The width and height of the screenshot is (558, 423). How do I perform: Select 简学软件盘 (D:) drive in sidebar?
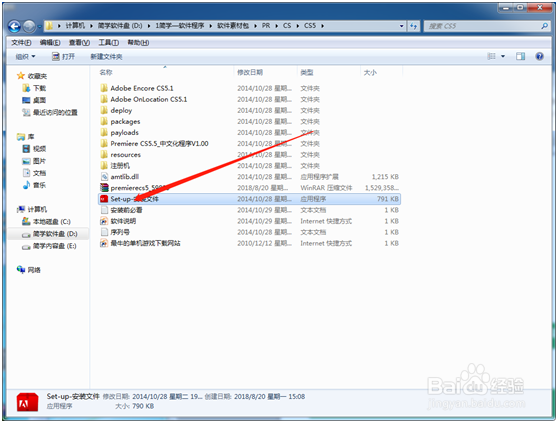[55, 234]
